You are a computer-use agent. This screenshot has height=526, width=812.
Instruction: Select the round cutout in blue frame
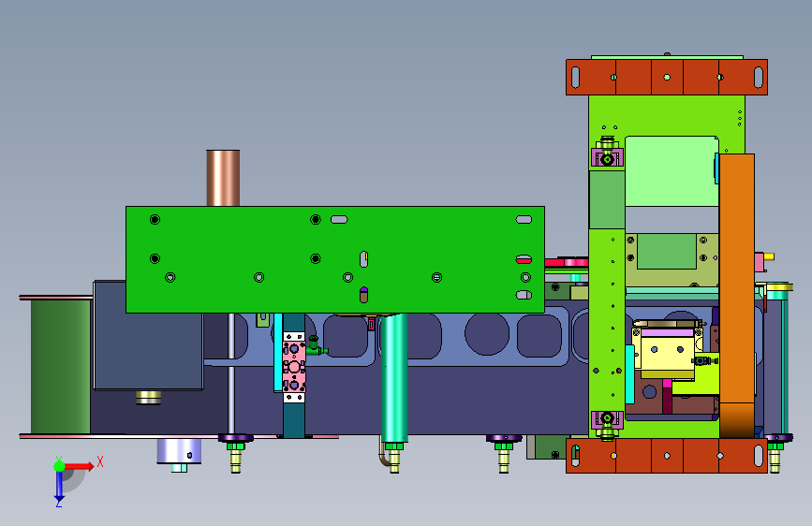pyautogui.click(x=487, y=334)
